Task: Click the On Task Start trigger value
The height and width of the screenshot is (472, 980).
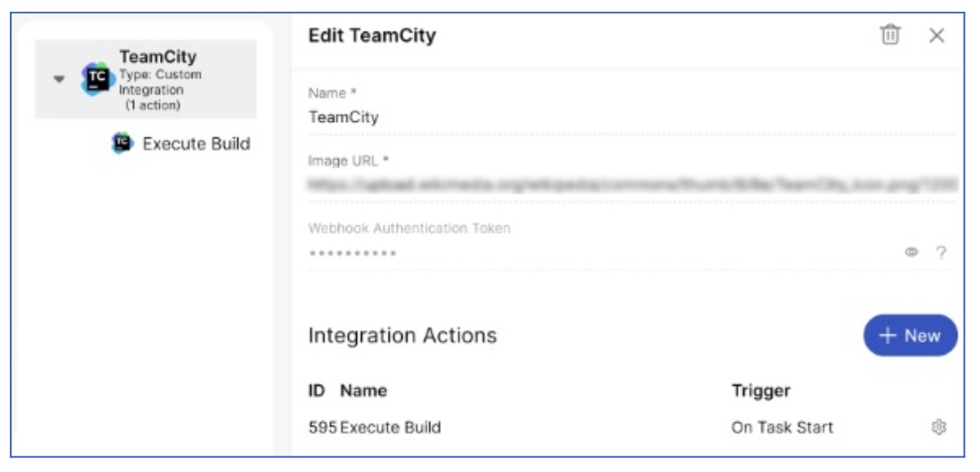Action: point(782,428)
